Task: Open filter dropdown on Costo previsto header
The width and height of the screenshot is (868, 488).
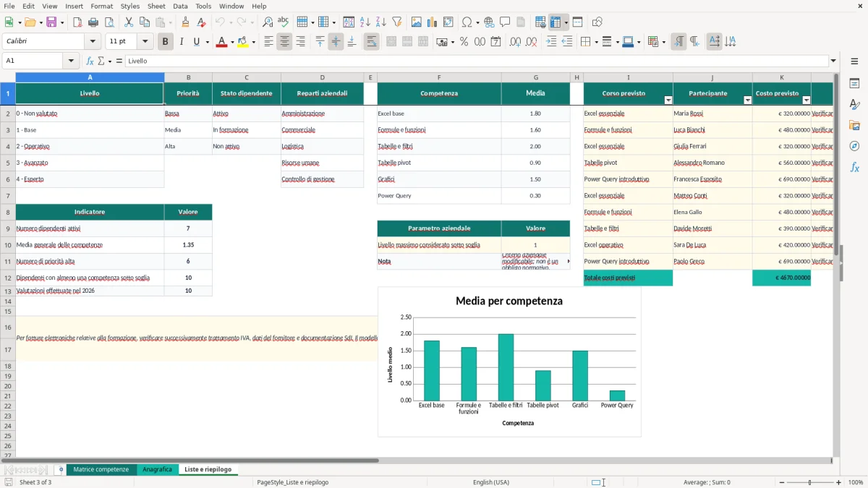Action: [807, 100]
